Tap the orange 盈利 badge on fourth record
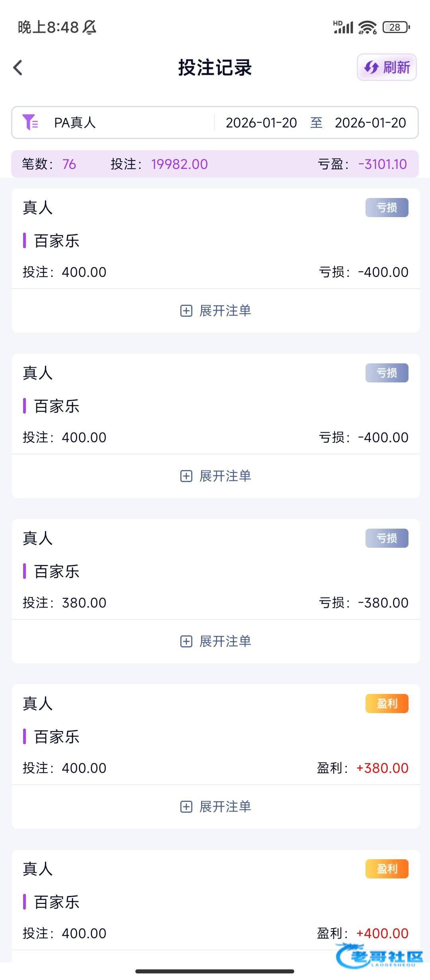This screenshot has width=430, height=980. (x=387, y=704)
